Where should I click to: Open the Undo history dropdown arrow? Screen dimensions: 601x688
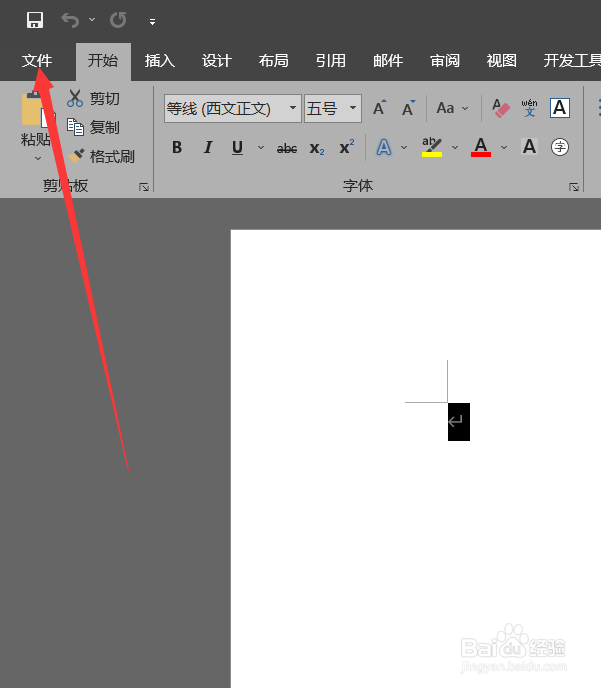point(92,20)
